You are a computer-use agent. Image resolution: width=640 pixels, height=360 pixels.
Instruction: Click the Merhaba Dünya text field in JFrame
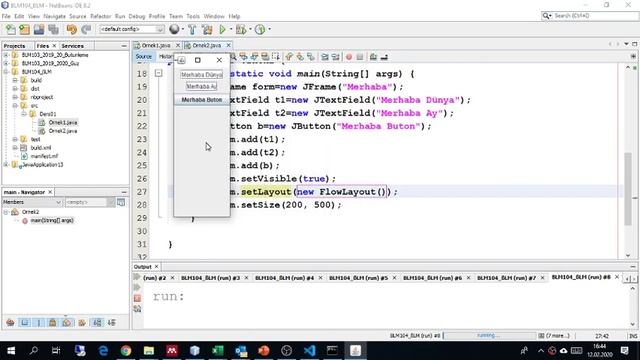(x=202, y=75)
